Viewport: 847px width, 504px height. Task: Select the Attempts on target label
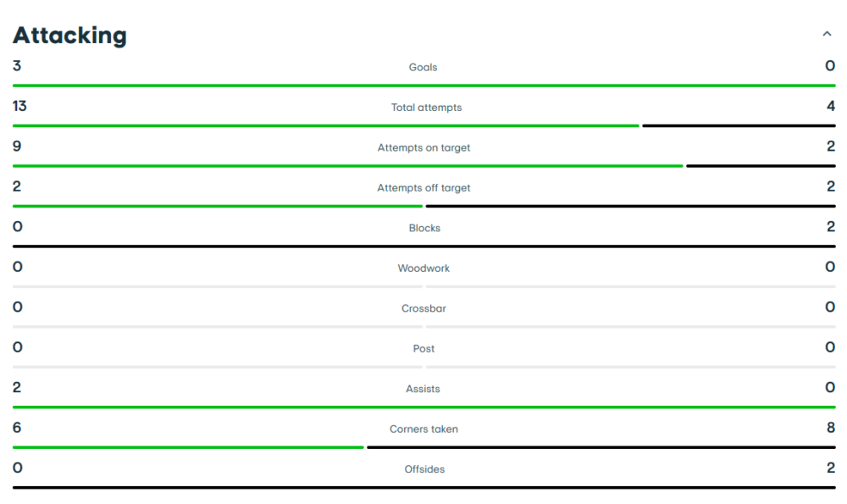[423, 147]
